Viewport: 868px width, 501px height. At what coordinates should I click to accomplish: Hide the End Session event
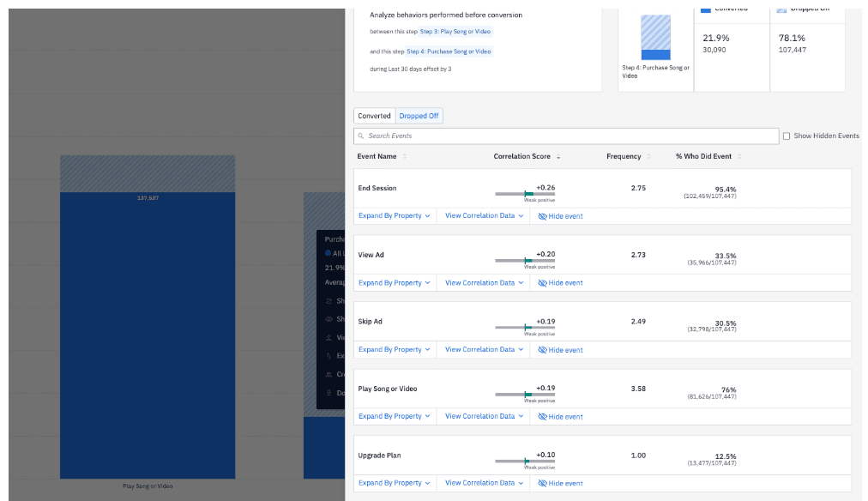[560, 216]
